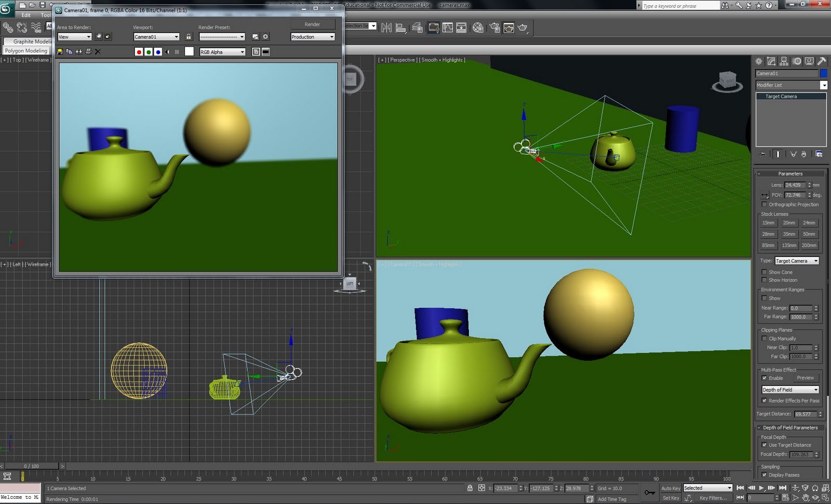Click the Camera01 object color swatch

point(823,73)
